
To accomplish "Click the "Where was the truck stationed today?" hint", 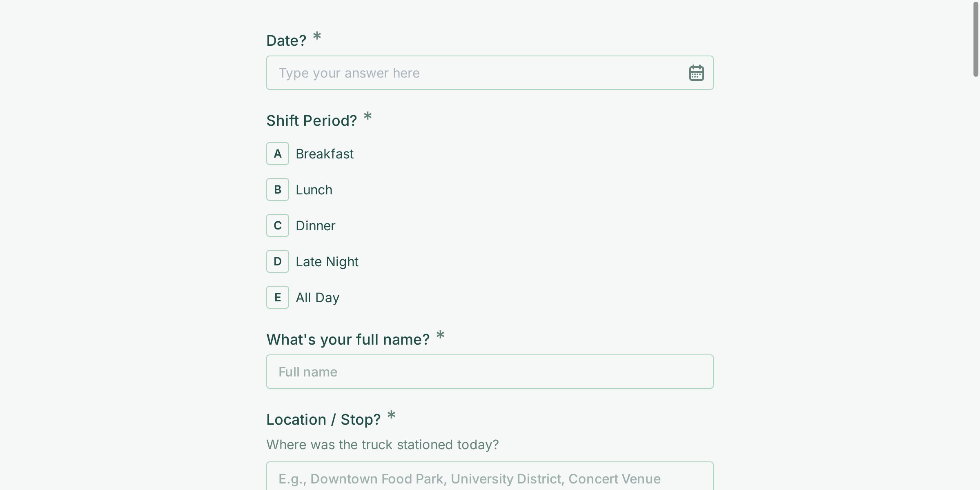I will (383, 445).
